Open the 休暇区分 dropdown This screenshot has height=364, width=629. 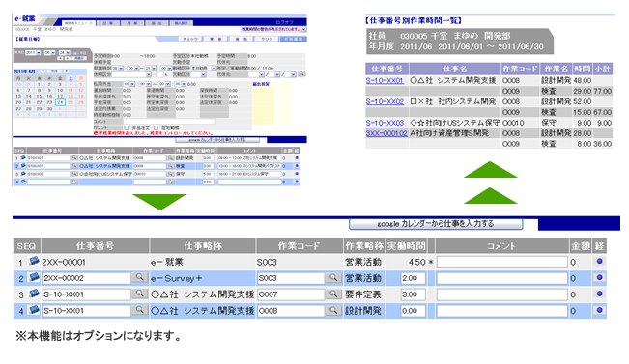tap(131, 74)
